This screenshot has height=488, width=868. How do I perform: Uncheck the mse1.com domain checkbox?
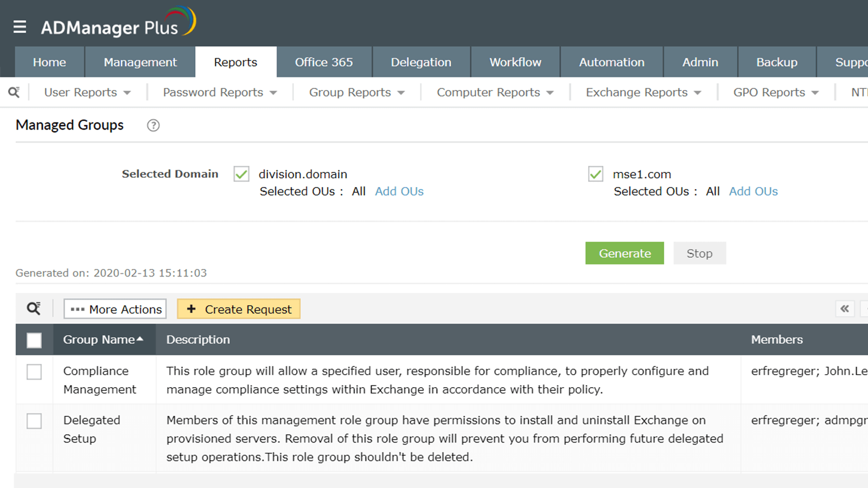596,174
